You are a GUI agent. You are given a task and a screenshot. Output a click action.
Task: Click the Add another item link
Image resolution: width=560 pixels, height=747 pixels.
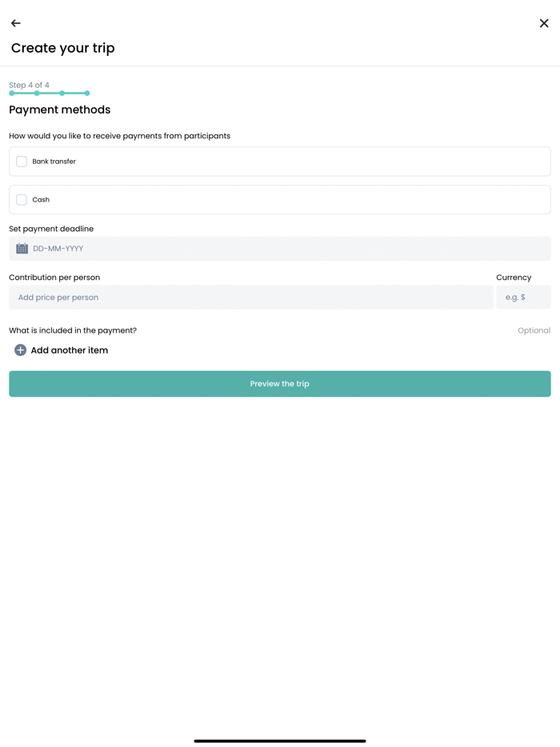point(70,350)
